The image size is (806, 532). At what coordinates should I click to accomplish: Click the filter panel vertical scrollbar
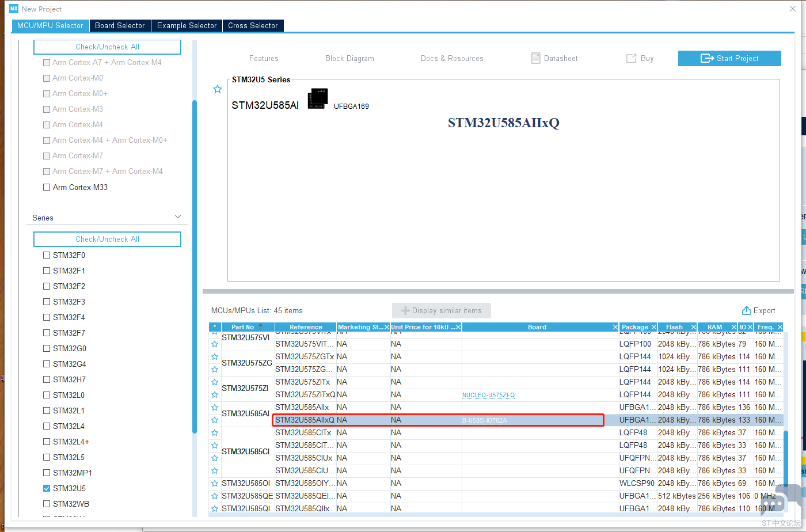(195, 268)
